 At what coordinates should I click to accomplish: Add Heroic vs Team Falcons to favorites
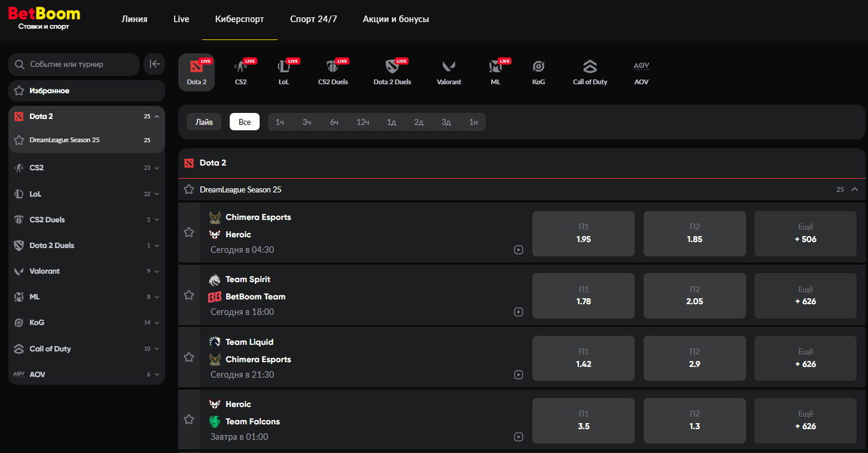pyautogui.click(x=189, y=420)
